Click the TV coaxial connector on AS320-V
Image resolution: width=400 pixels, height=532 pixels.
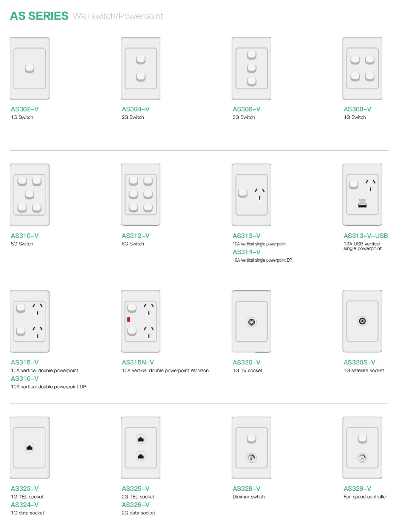[x=252, y=322]
